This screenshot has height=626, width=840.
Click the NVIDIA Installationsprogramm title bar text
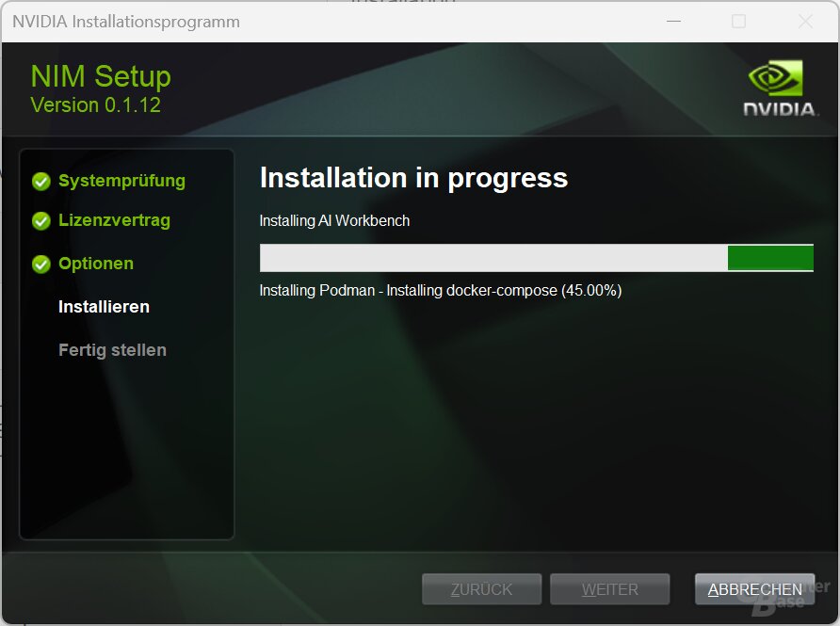click(x=125, y=21)
